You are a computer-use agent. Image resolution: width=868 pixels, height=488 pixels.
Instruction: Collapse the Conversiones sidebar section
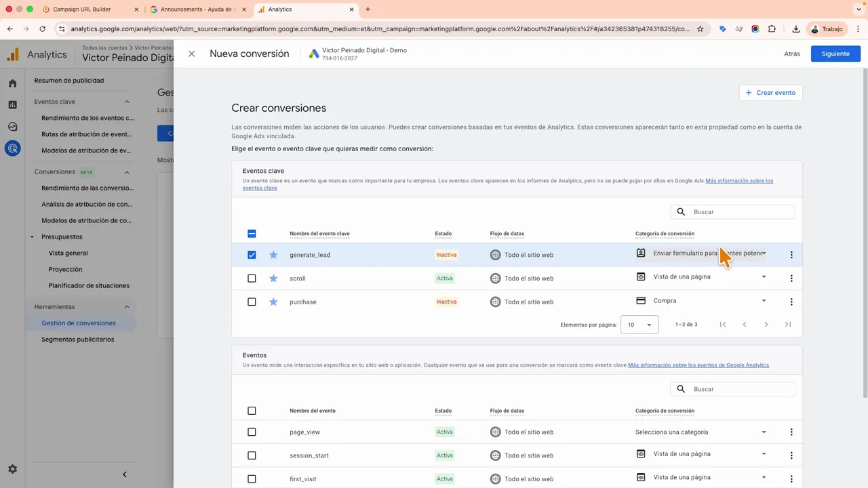[x=127, y=172]
